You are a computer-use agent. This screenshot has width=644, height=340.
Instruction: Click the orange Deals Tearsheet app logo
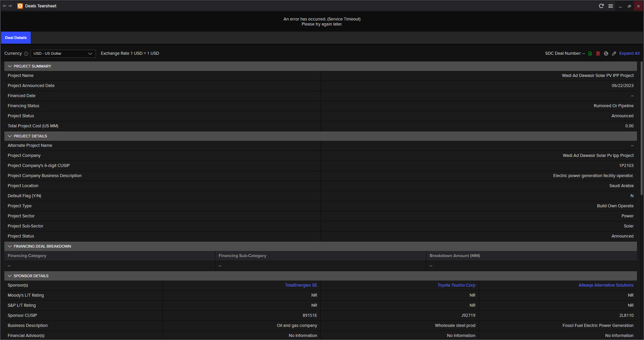click(x=20, y=6)
